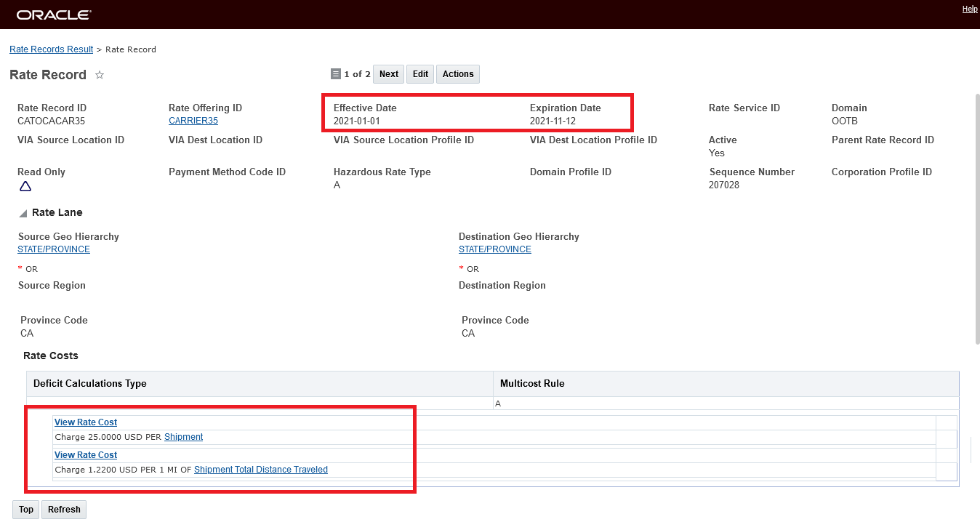Click the 1 of 2 record counter

click(x=357, y=74)
